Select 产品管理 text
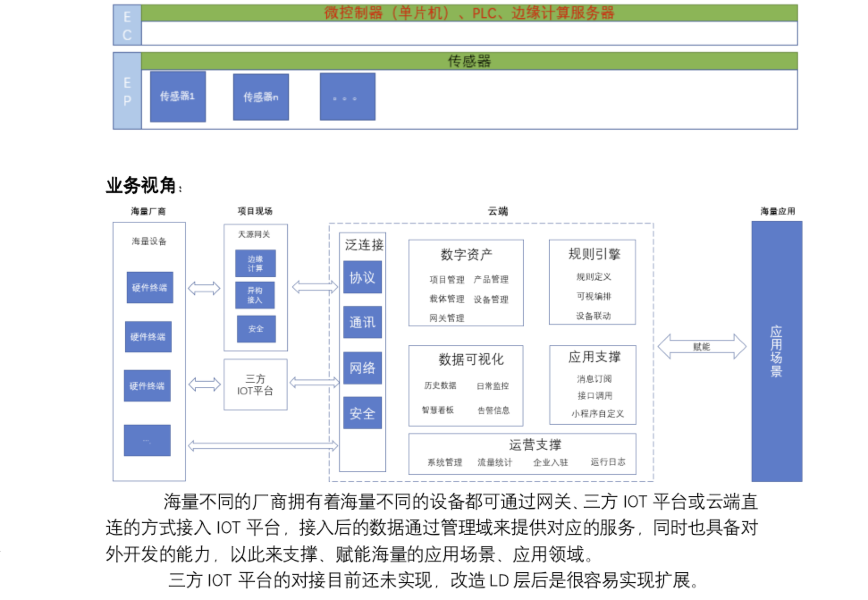868x600 pixels. 491,279
